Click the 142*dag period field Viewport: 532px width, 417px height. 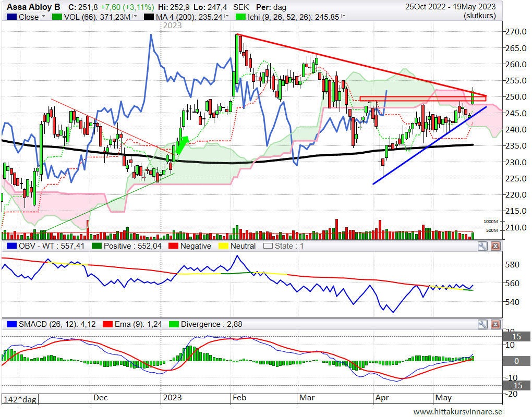[20, 399]
